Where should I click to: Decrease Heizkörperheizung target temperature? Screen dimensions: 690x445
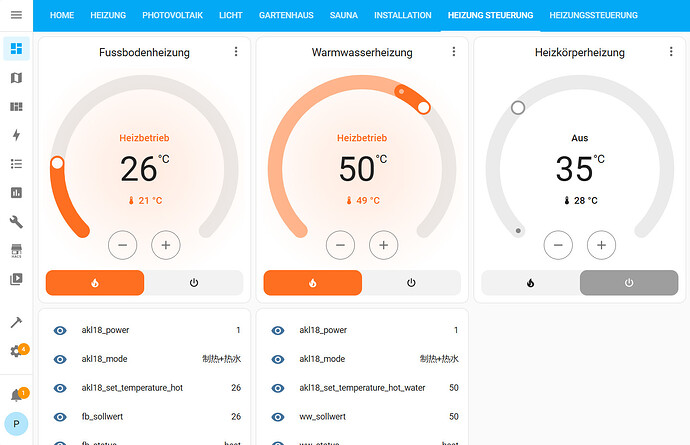click(x=558, y=245)
